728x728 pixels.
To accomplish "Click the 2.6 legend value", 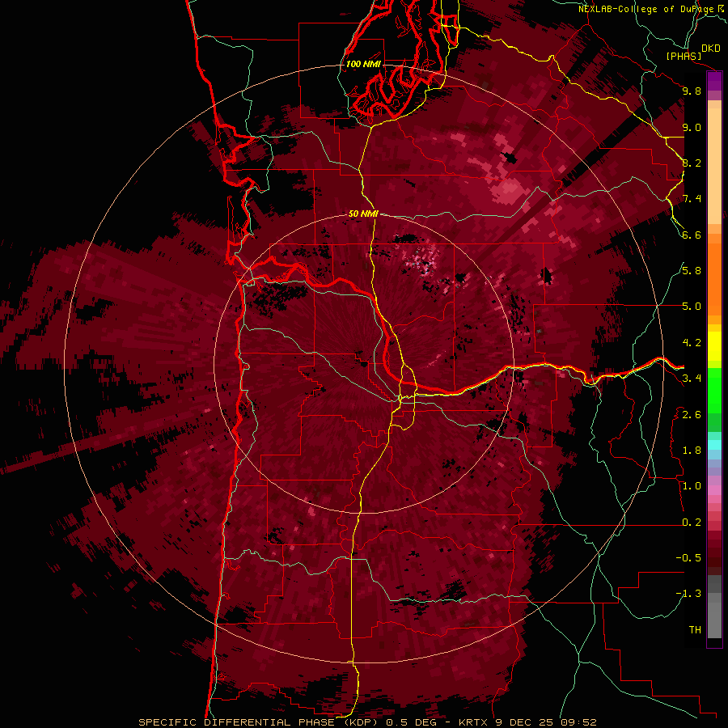I will [x=692, y=415].
